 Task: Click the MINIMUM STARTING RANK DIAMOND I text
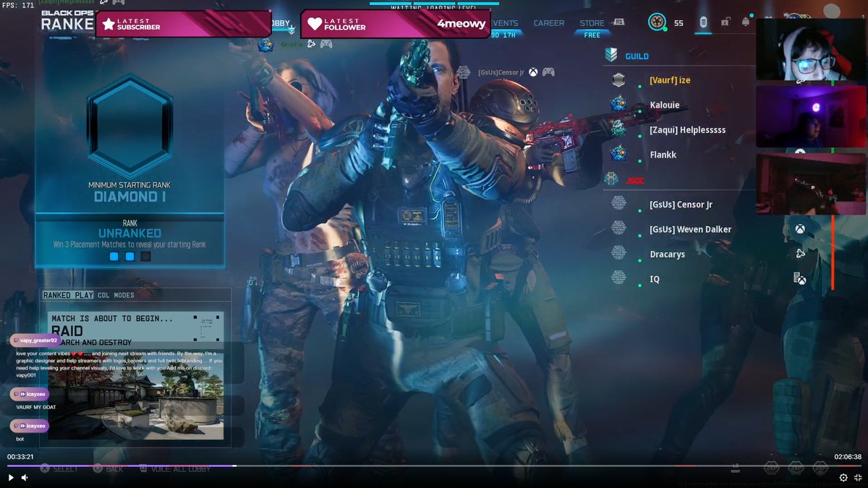[129, 192]
